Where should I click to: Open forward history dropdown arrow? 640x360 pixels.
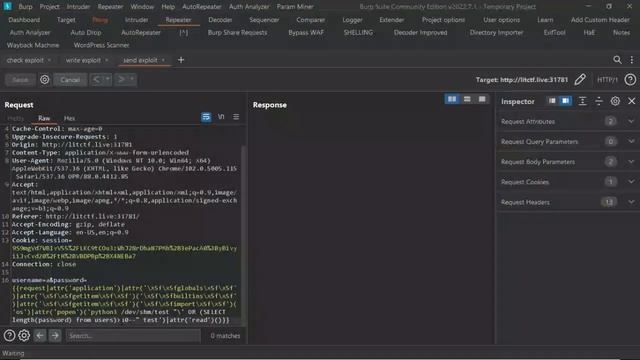(132, 80)
